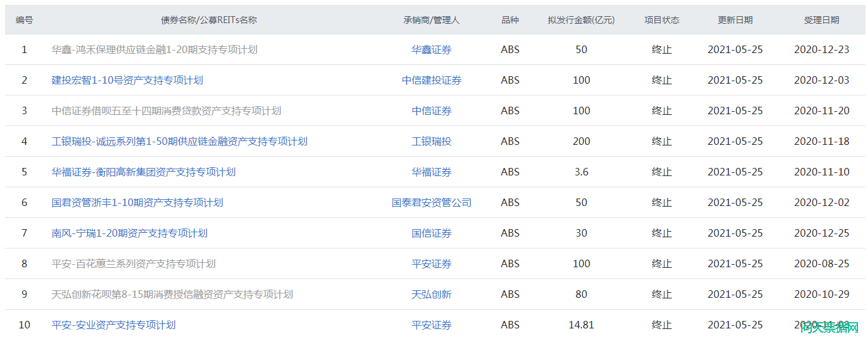Click ABS type in row 7

point(510,233)
